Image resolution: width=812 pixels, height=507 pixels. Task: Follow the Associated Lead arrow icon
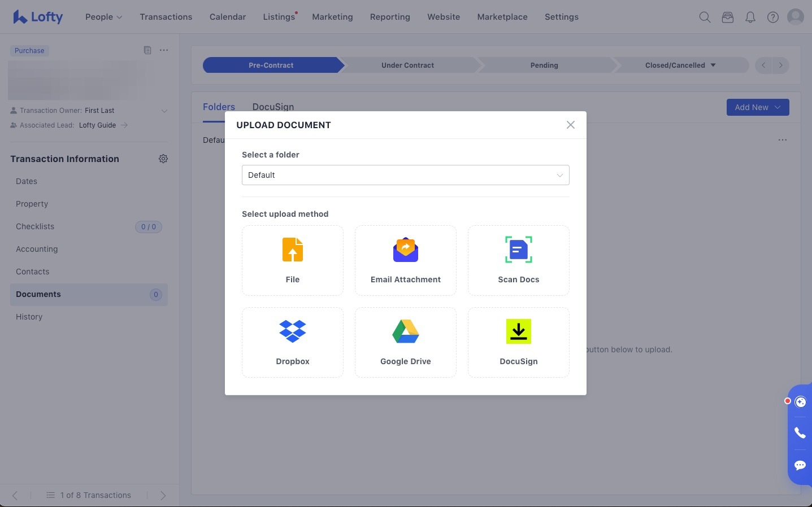(x=124, y=125)
